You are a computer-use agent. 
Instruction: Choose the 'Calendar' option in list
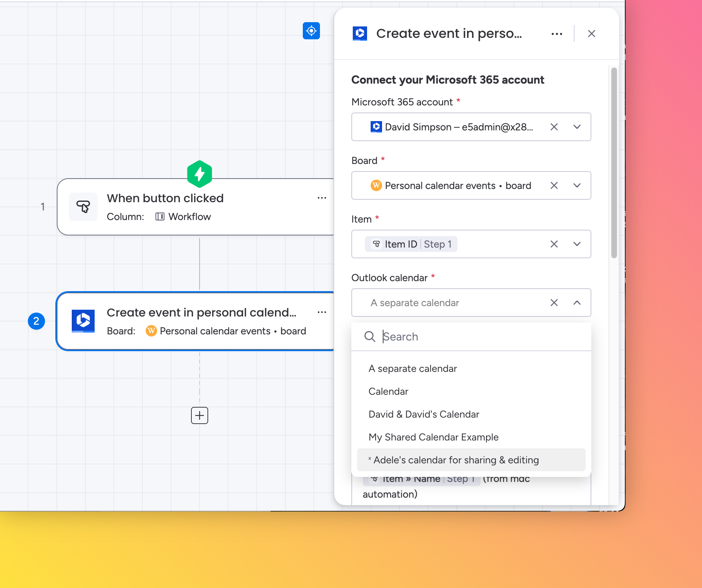tap(471, 392)
